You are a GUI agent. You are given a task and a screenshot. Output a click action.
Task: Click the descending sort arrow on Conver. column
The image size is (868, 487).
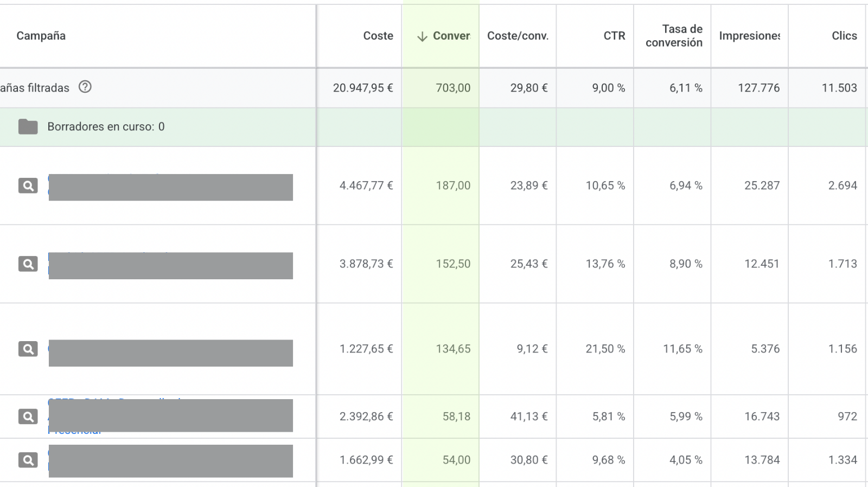click(x=422, y=36)
